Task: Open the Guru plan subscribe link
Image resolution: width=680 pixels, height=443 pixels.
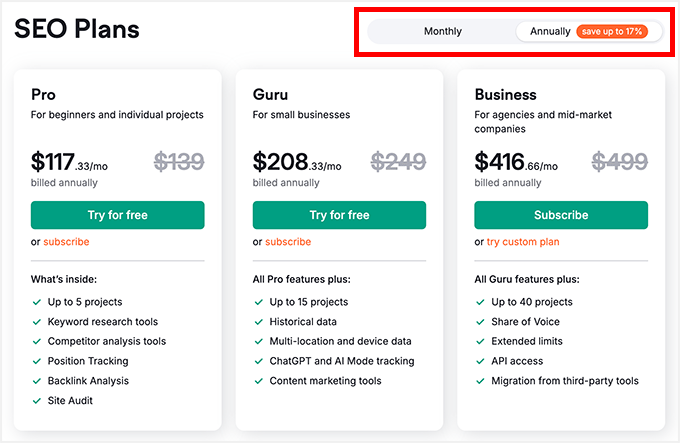Action: click(x=288, y=242)
